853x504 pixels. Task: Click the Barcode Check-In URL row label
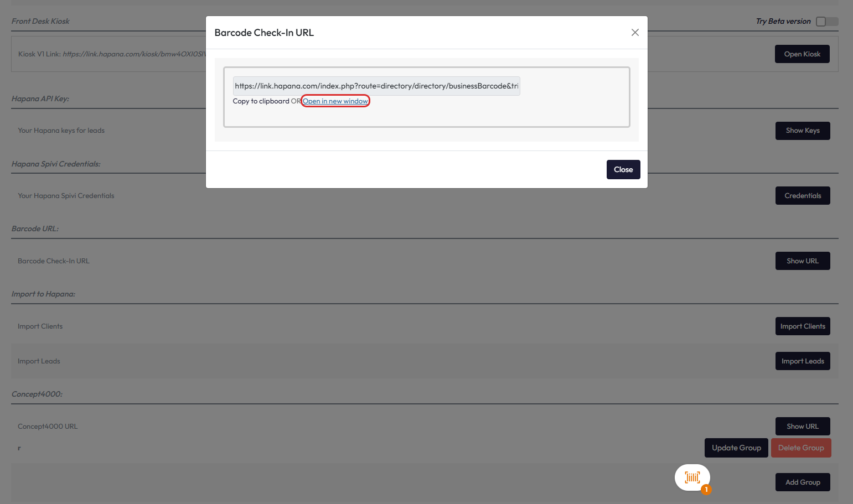coord(54,261)
